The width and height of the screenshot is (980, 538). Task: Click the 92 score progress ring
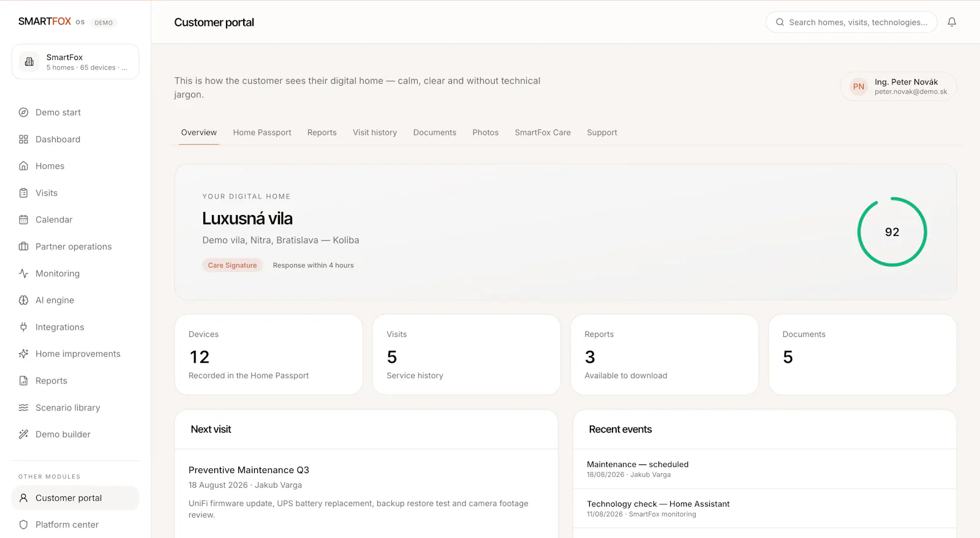point(892,232)
